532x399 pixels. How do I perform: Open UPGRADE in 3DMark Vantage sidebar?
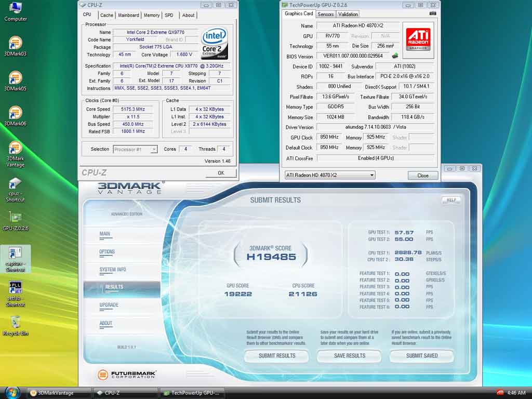pyautogui.click(x=109, y=305)
